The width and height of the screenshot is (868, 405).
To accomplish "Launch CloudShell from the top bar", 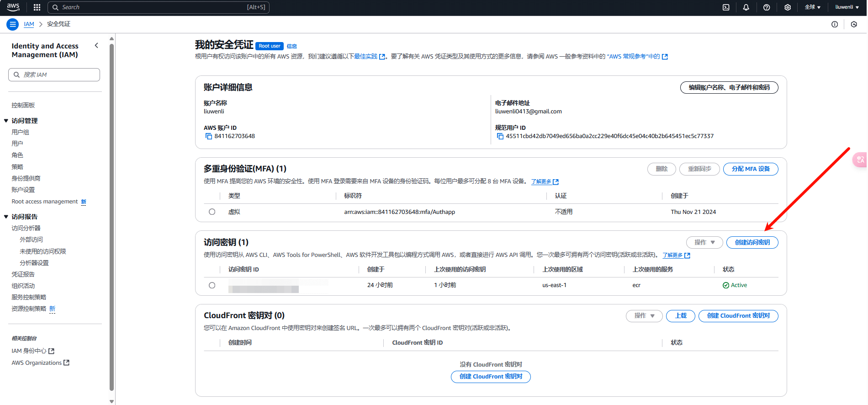I will 726,7.
